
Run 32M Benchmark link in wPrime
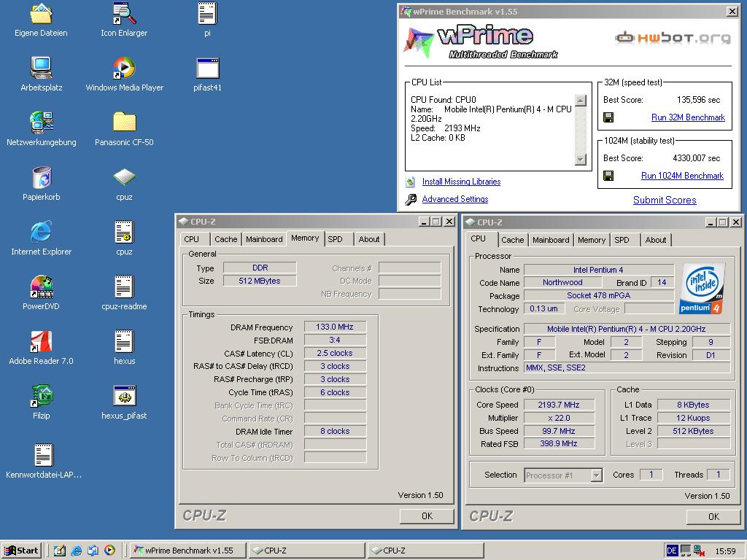(688, 117)
